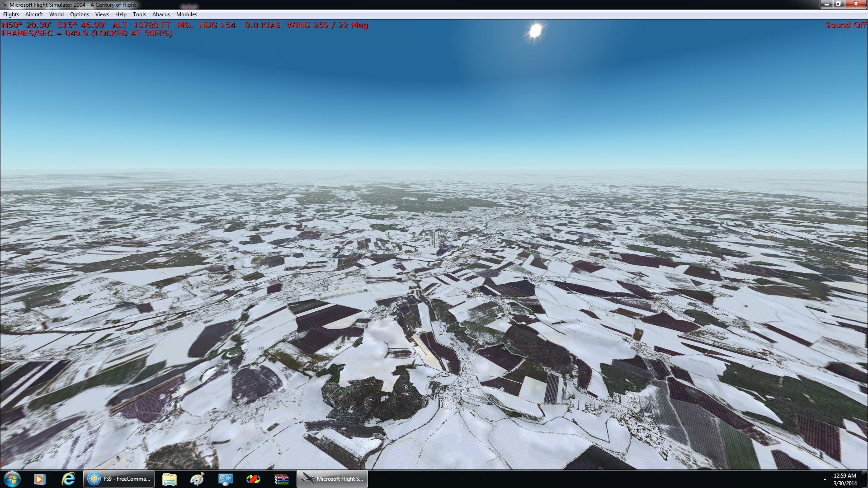
Task: Open the Help menu
Action: pos(121,14)
